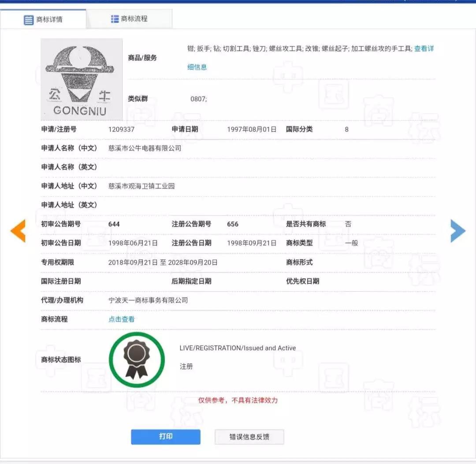Select exclusive period 2018年09月21日 至 2028年09月20日
The image size is (476, 464).
[163, 263]
